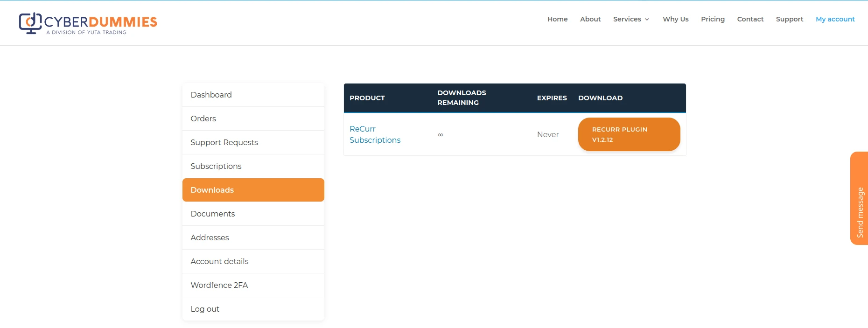The width and height of the screenshot is (868, 328).
Task: Open Documents in account sidebar
Action: click(253, 214)
